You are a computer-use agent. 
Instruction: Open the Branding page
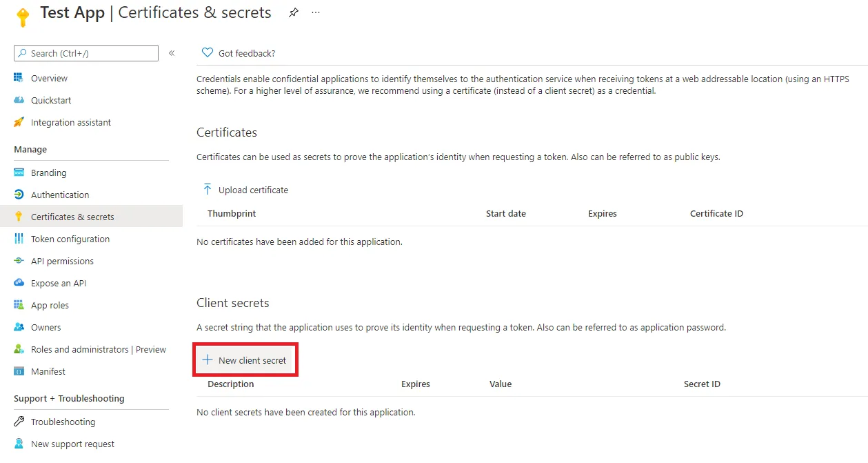pyautogui.click(x=47, y=173)
